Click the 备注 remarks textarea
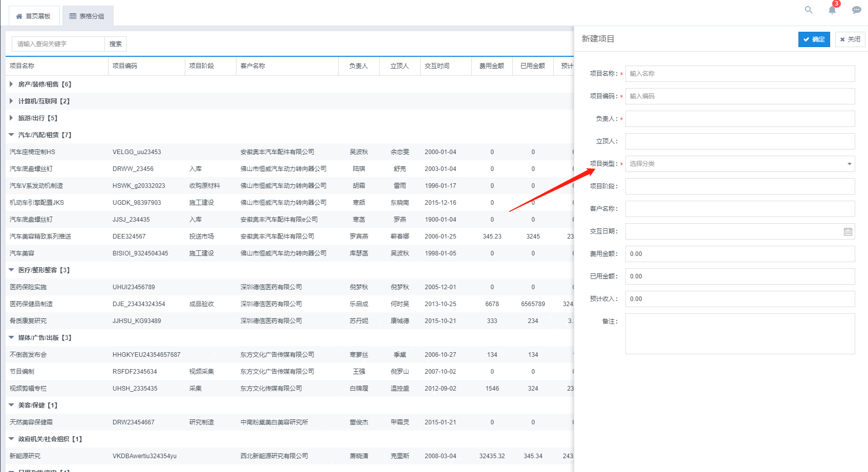 click(740, 334)
